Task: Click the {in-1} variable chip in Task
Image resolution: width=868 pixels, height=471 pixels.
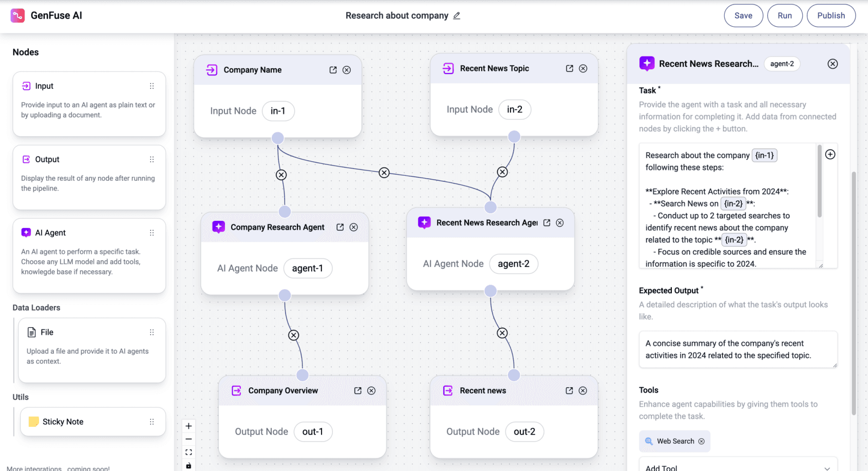Action: [x=764, y=155]
